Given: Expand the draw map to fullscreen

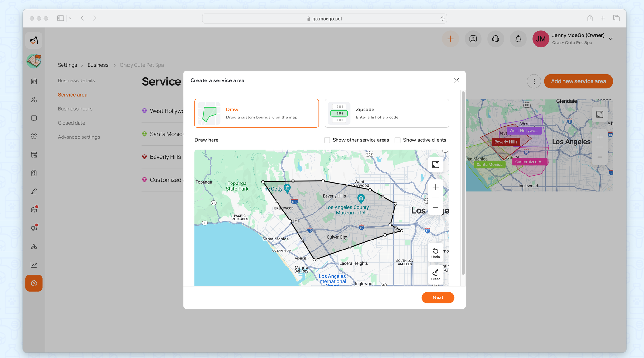Looking at the screenshot, I should point(435,165).
